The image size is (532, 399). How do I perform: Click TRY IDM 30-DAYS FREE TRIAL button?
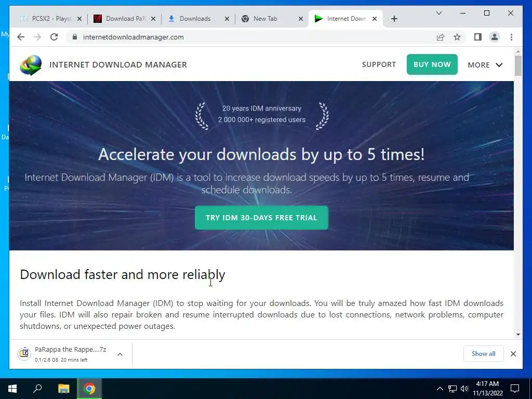point(261,218)
